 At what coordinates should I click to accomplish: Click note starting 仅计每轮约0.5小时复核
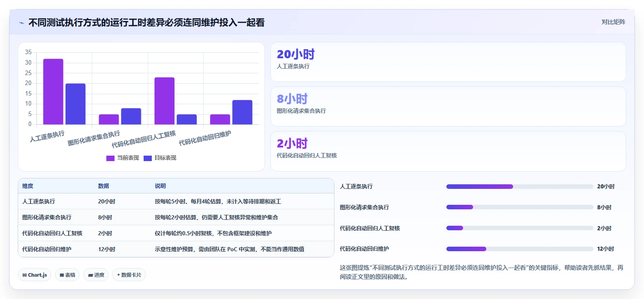(213, 233)
